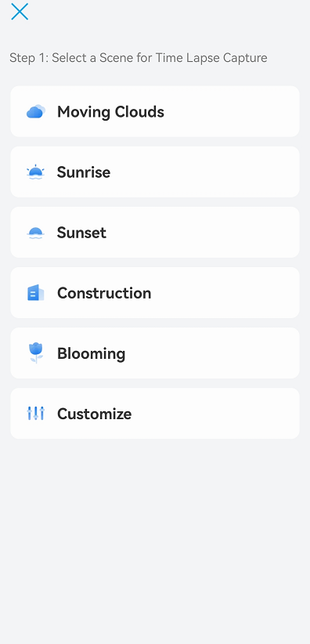310x644 pixels.
Task: Select the Moving Clouds scene
Action: (x=155, y=111)
